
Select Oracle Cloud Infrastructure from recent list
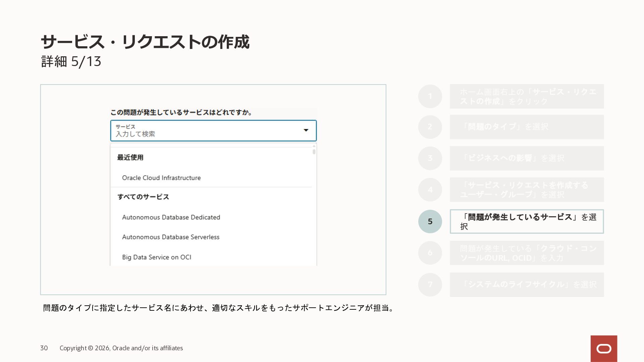(x=161, y=178)
